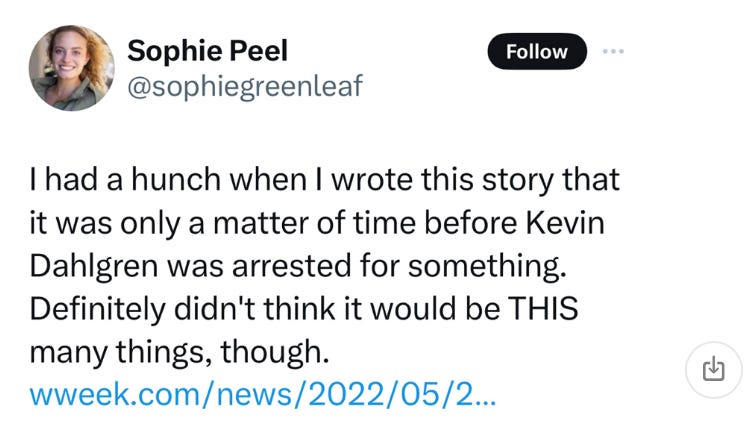Click the tweet's first line about a hunch
This screenshot has height=422, width=756.
point(324,180)
